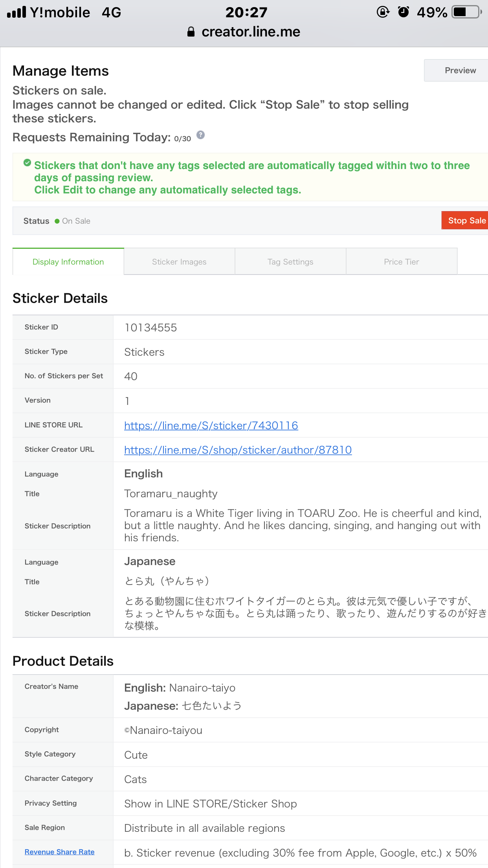Tap the green checkmark notice icon
The height and width of the screenshot is (868, 488).
[x=27, y=163]
